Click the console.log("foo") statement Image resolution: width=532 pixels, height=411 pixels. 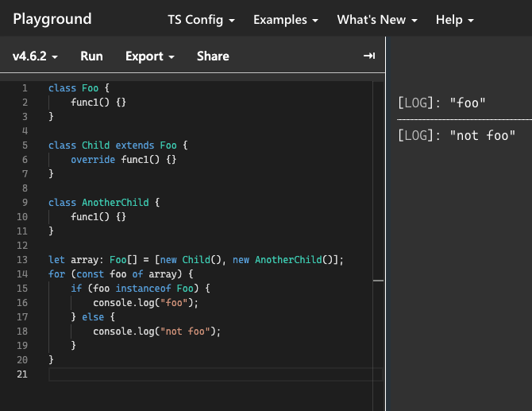pos(145,303)
